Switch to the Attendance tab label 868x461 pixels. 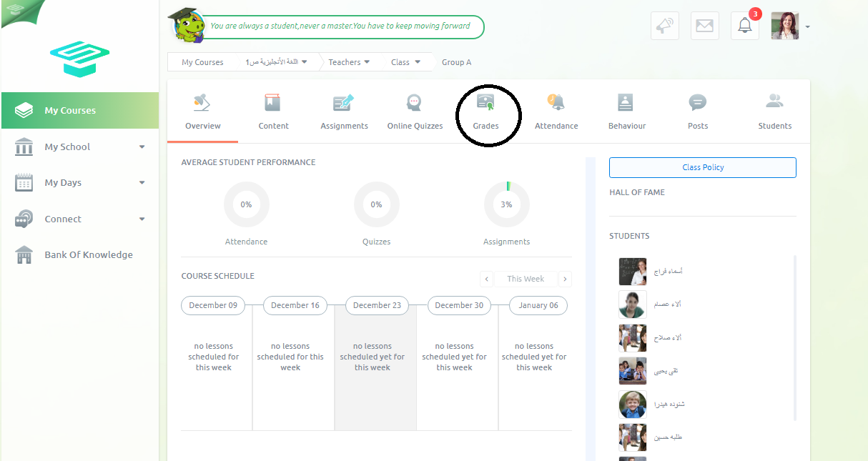556,126
